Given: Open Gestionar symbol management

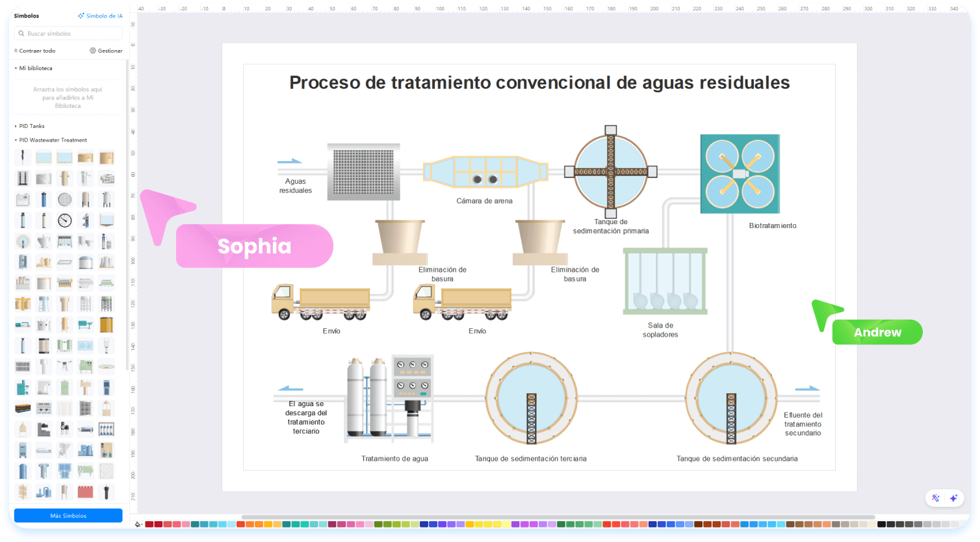Looking at the screenshot, I should tap(106, 51).
